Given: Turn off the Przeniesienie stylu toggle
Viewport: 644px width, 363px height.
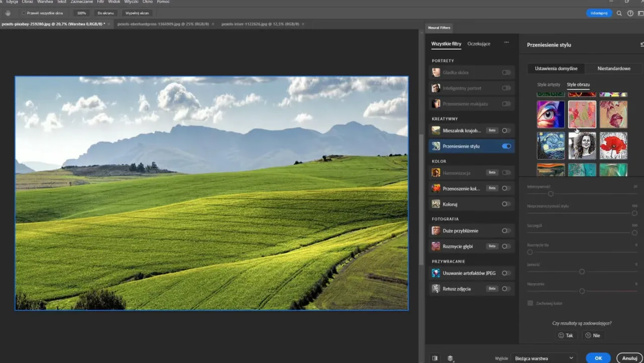Looking at the screenshot, I should pos(506,146).
